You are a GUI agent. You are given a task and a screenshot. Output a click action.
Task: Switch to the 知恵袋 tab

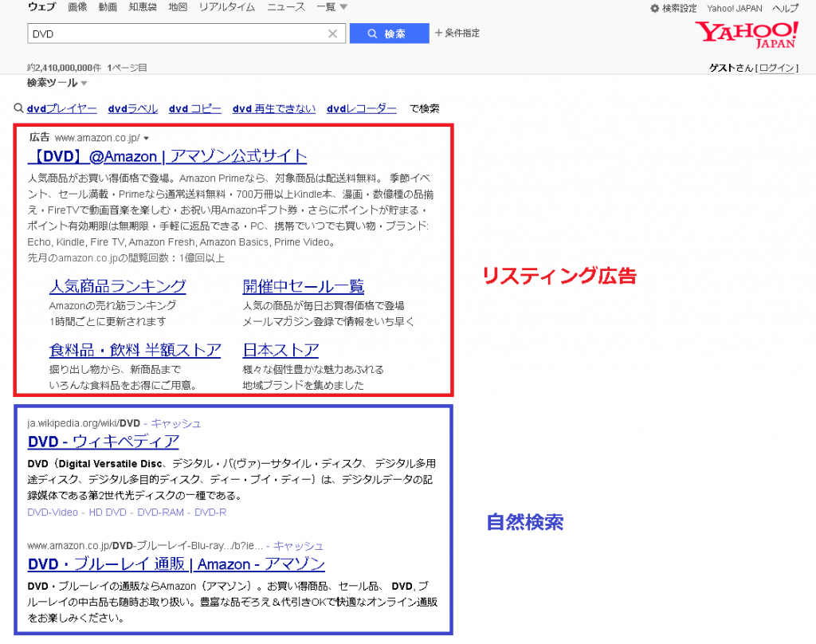[143, 6]
